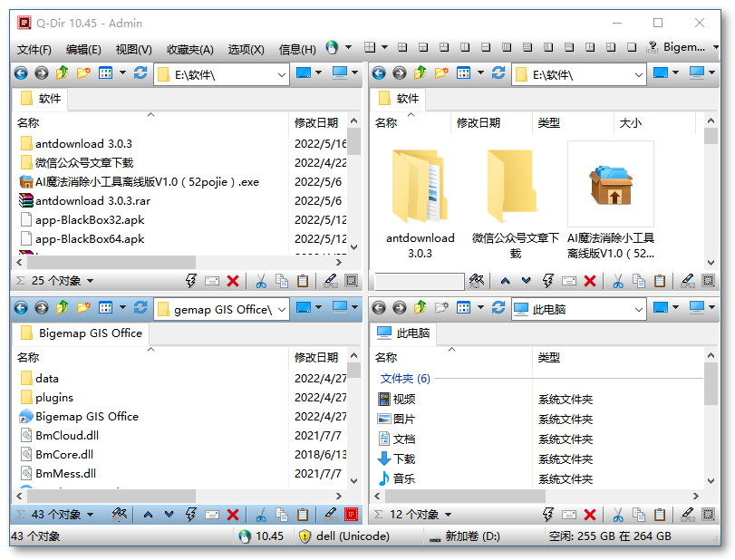
Task: Select the AI魔法消除小工具离线版V1.0 exe row
Action: pyautogui.click(x=147, y=182)
